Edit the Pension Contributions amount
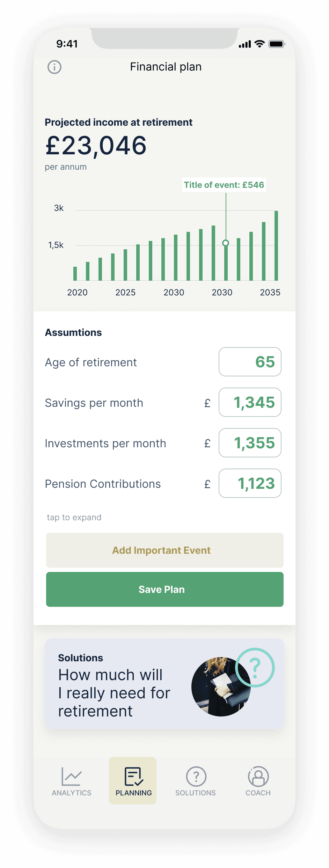Image resolution: width=329 pixels, height=868 pixels. [x=250, y=483]
